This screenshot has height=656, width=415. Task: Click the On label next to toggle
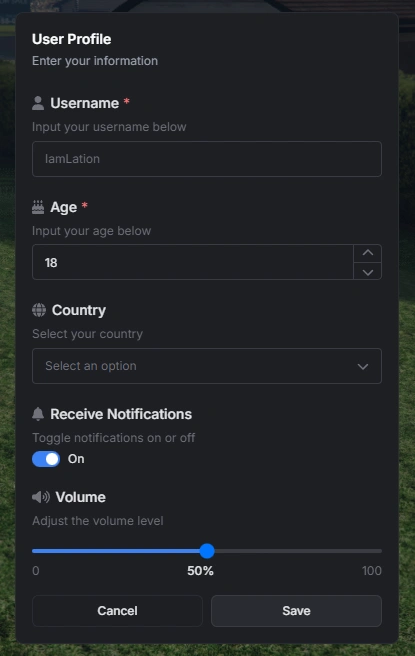[76, 459]
